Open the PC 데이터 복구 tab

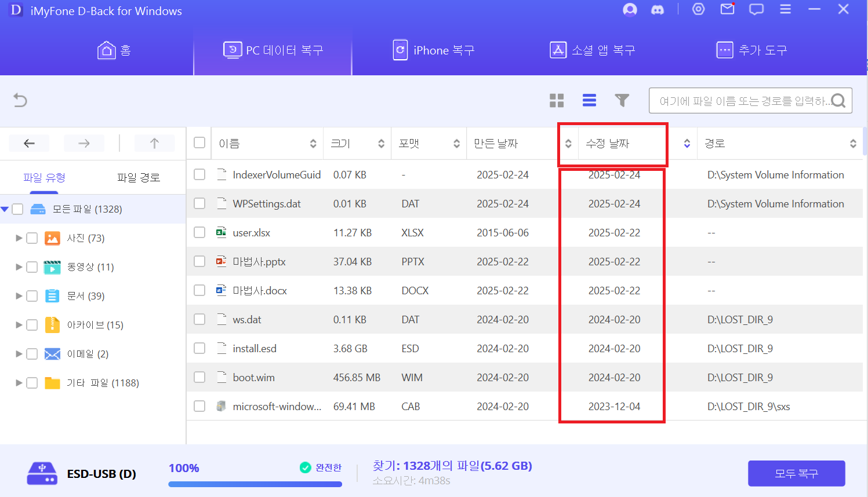coord(273,50)
